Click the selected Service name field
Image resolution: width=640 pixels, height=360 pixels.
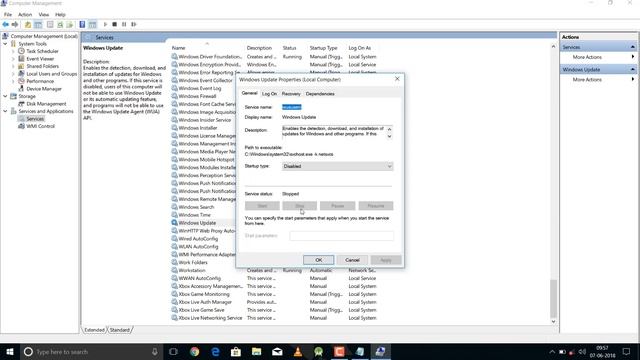pos(291,107)
